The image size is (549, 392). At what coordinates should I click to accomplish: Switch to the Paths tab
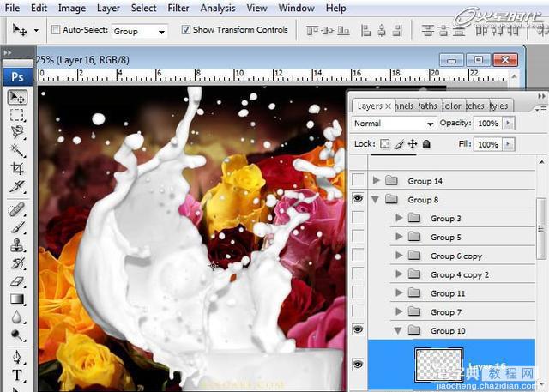point(428,106)
